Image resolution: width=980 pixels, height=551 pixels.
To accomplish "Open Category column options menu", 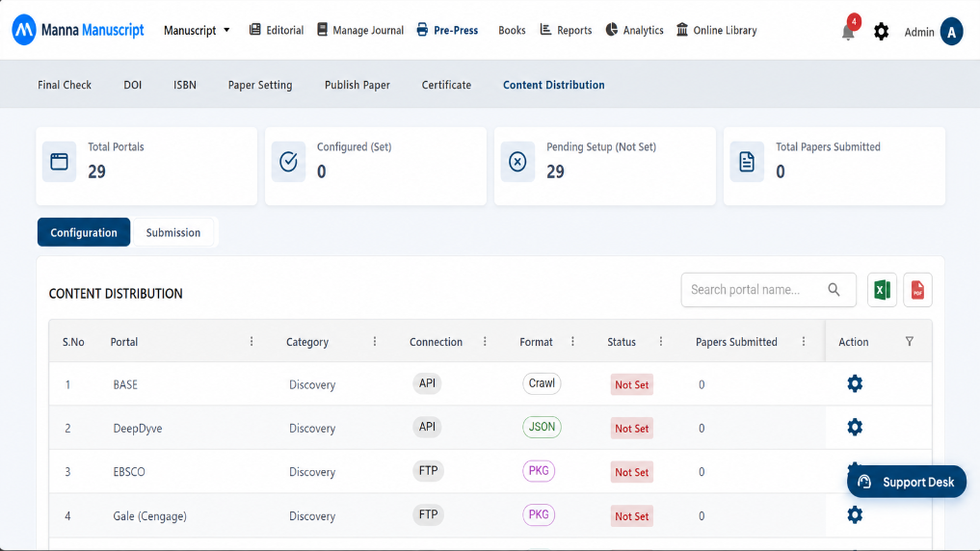I will [375, 341].
